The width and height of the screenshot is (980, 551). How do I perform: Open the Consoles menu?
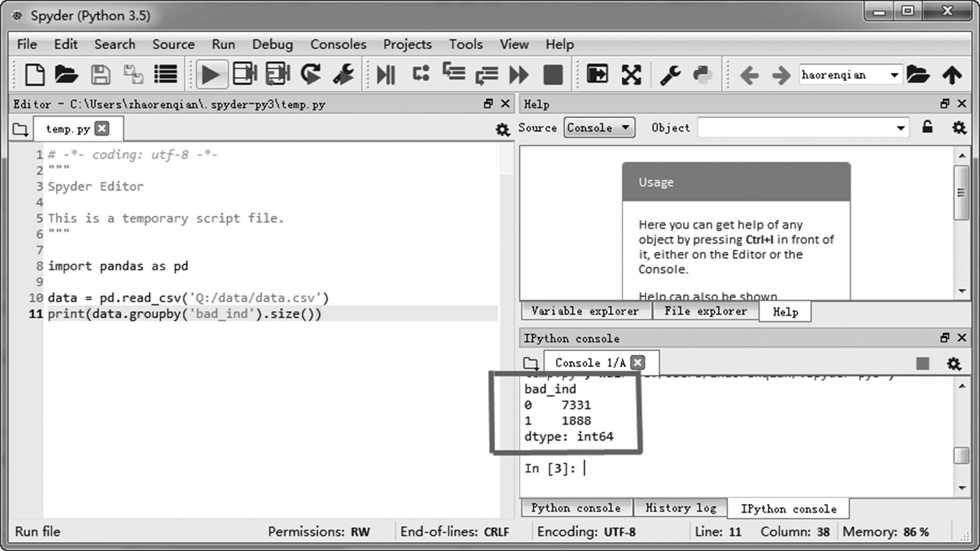[338, 45]
